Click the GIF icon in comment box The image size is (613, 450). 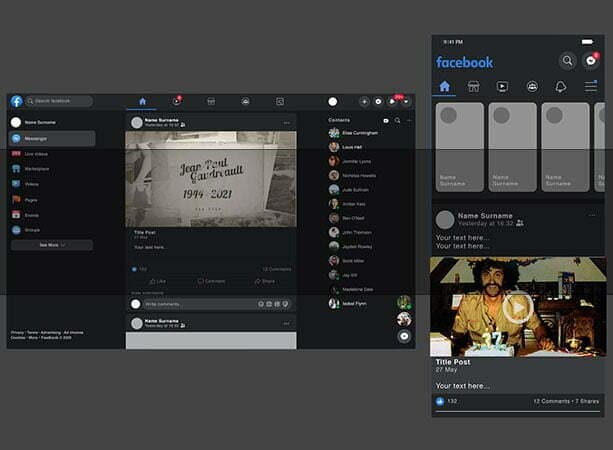point(277,304)
